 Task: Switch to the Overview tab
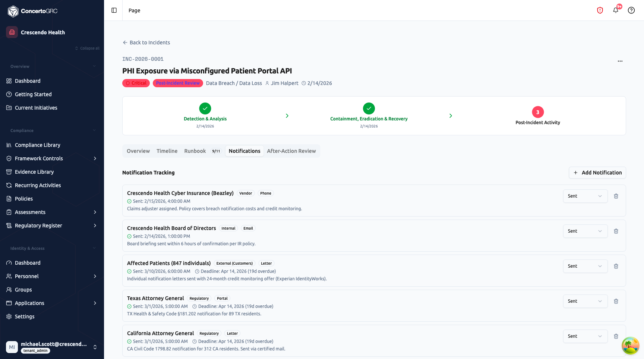coord(138,151)
